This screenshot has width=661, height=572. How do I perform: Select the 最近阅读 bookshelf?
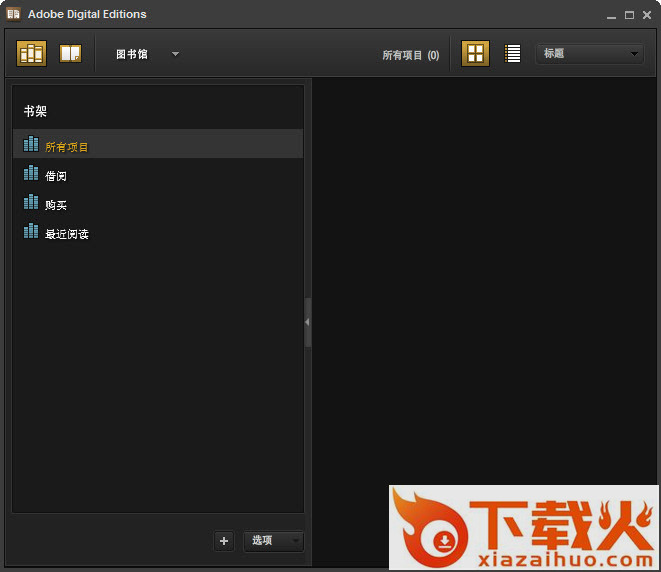pos(158,232)
